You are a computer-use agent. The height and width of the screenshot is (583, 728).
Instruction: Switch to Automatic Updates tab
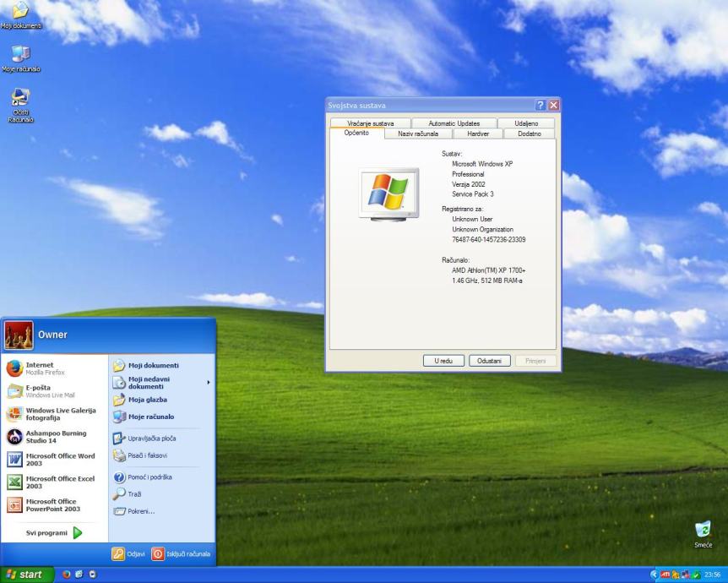pos(454,123)
